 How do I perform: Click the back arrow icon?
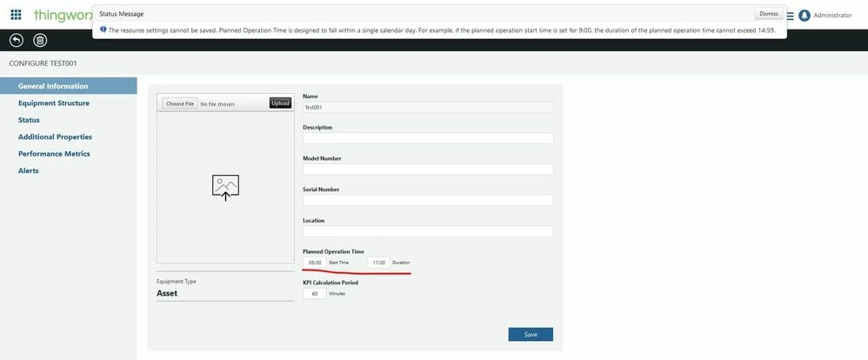(x=17, y=40)
